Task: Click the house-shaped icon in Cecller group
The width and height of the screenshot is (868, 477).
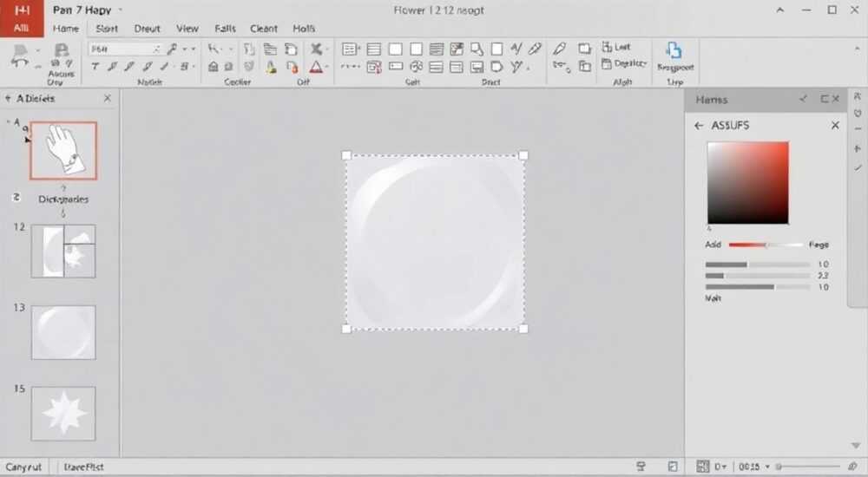Action: 214,67
